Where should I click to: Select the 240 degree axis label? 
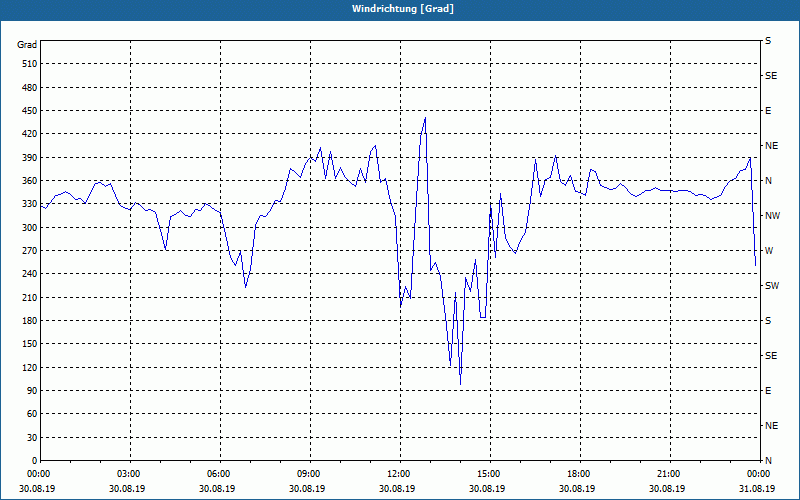(29, 274)
